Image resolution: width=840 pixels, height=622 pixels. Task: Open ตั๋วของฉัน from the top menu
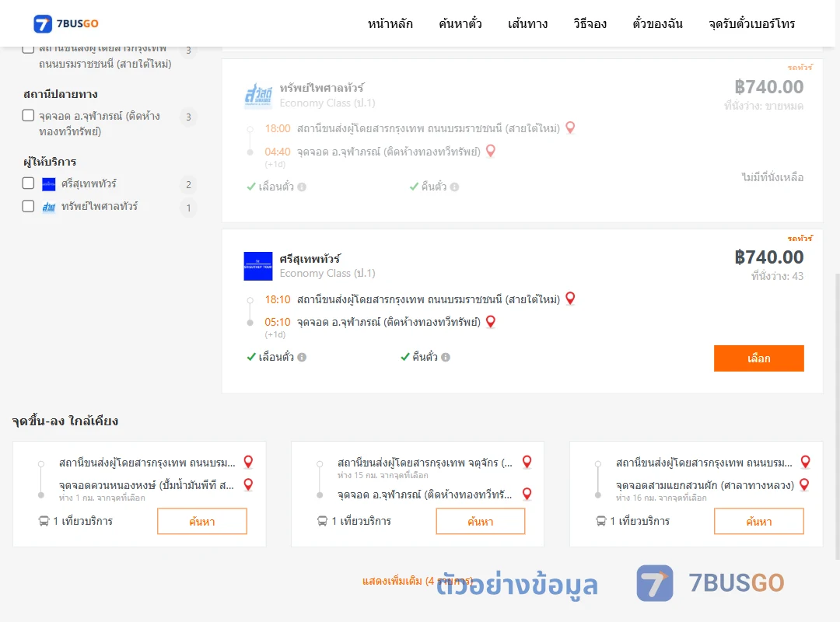657,23
